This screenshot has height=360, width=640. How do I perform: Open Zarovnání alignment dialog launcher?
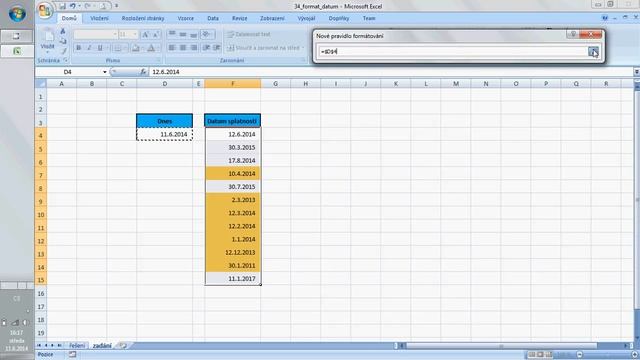(303, 60)
